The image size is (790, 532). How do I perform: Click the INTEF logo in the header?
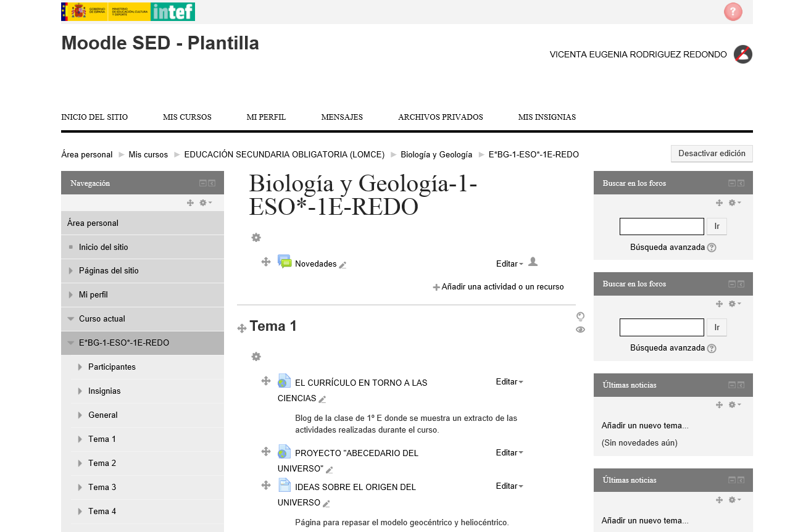point(172,11)
